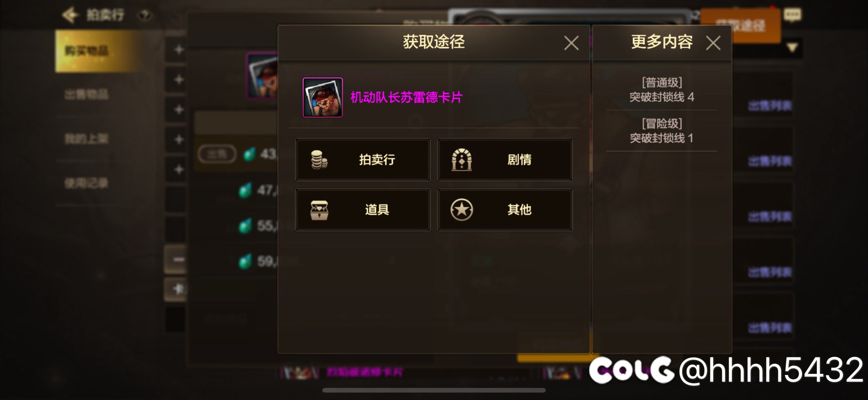Select 冒险级 突破封锁线 1 entry
This screenshot has width=868, height=400.
click(661, 131)
